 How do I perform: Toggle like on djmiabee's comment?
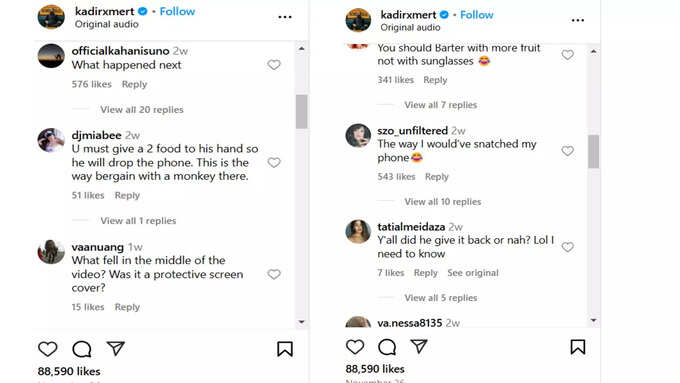tap(274, 163)
